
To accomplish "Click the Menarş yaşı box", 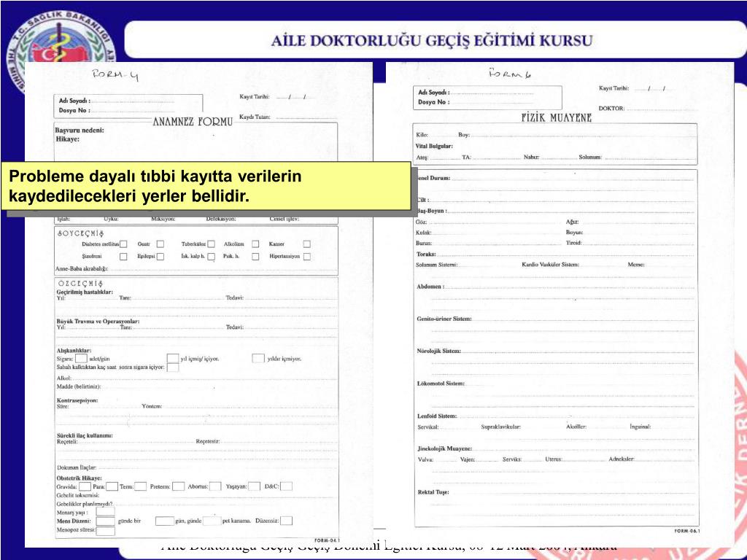I will coord(105,512).
